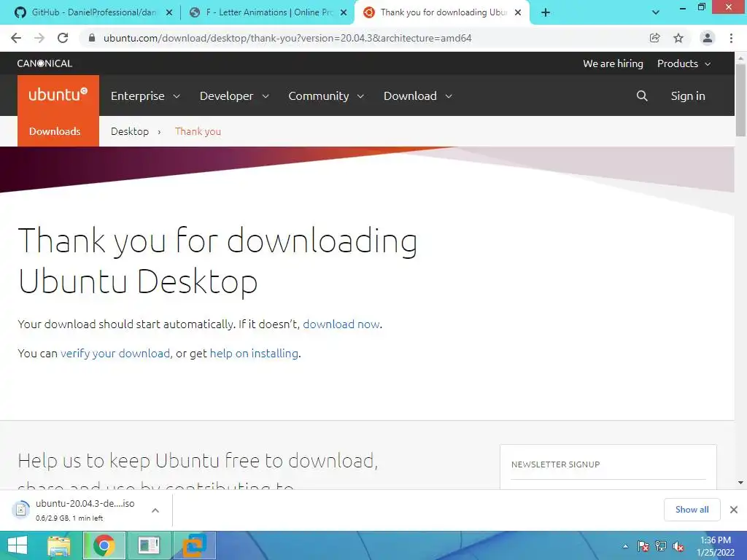The width and height of the screenshot is (747, 560).
Task: Click the ISO file icon in the downloads bar
Action: point(20,510)
